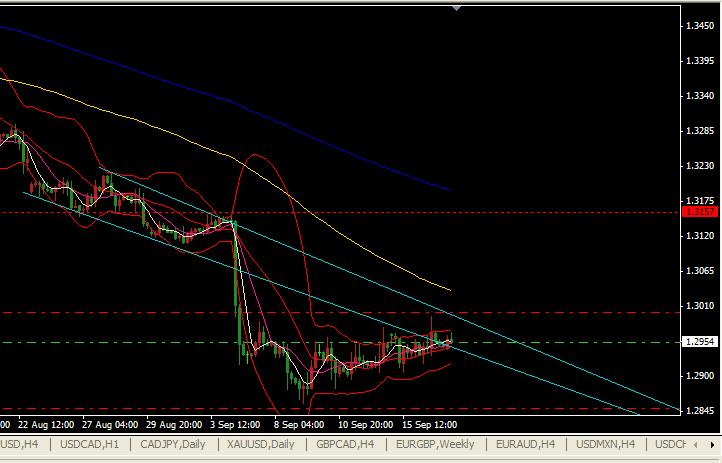Image resolution: width=722 pixels, height=463 pixels.
Task: Click the 1.3230 price scale label
Action: [700, 166]
